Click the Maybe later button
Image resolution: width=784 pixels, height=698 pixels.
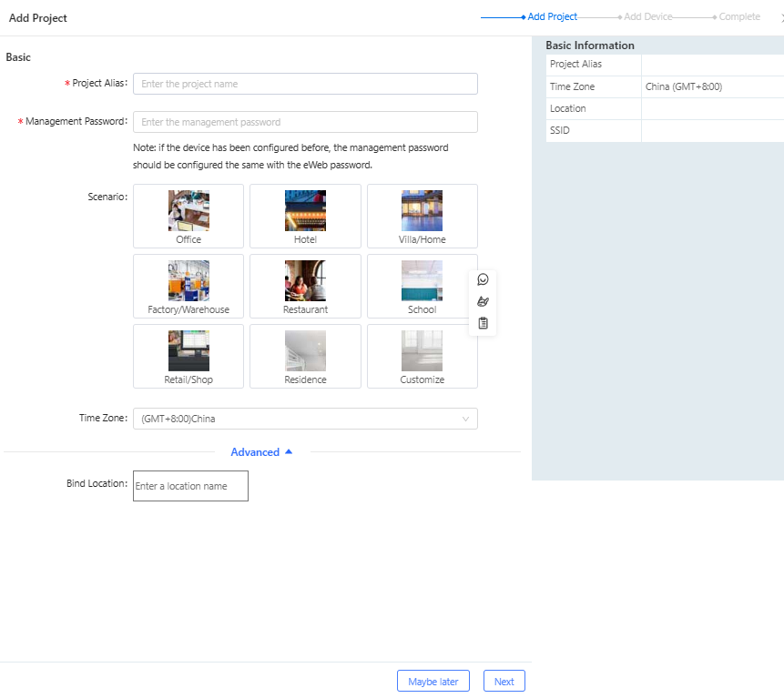coord(433,682)
